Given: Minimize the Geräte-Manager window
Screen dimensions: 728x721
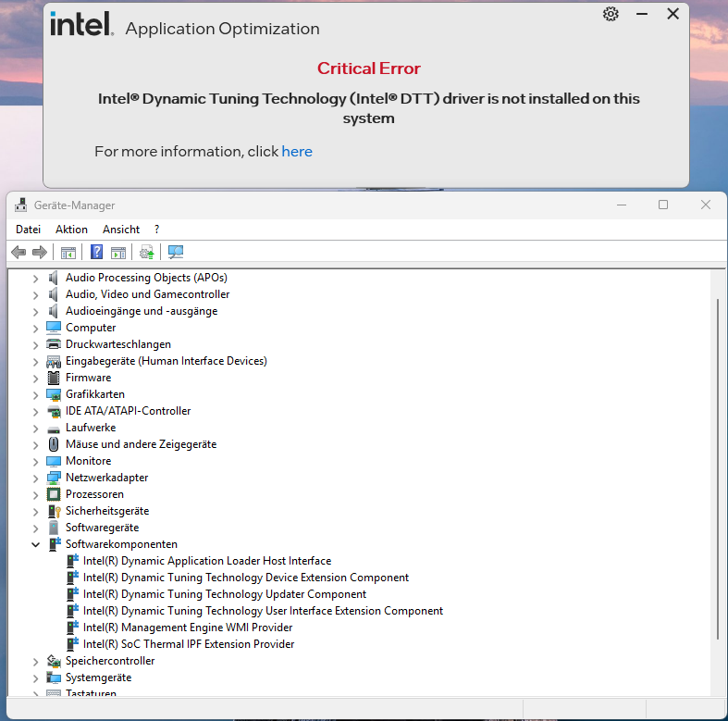Looking at the screenshot, I should (x=622, y=205).
